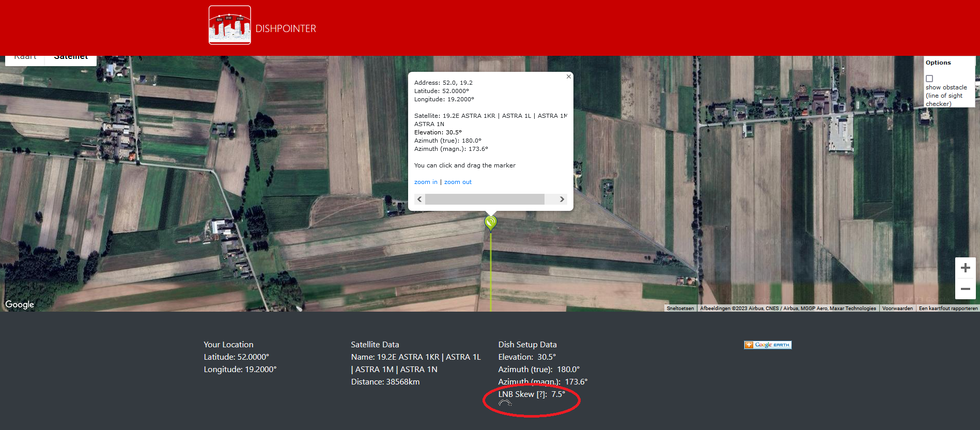Zoom in with the map plus button
980x430 pixels.
click(965, 268)
